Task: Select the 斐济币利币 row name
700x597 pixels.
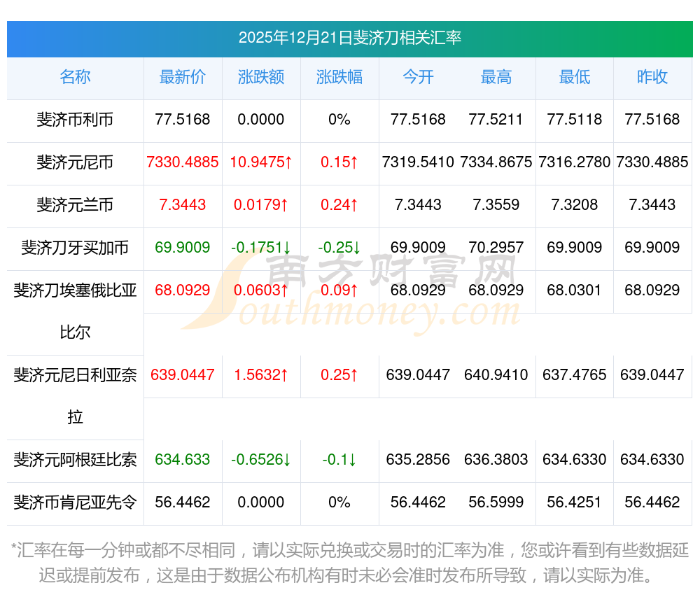Action: tap(75, 120)
